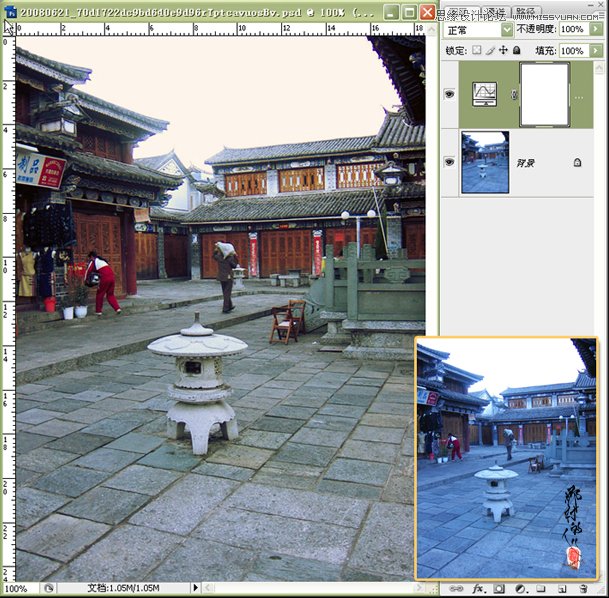Open the 不透明度 opacity slider arrow
This screenshot has height=598, width=609.
tap(596, 29)
